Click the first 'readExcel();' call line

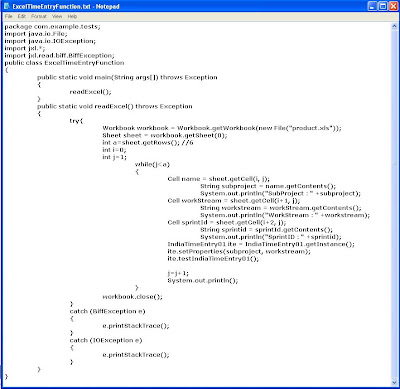90,92
